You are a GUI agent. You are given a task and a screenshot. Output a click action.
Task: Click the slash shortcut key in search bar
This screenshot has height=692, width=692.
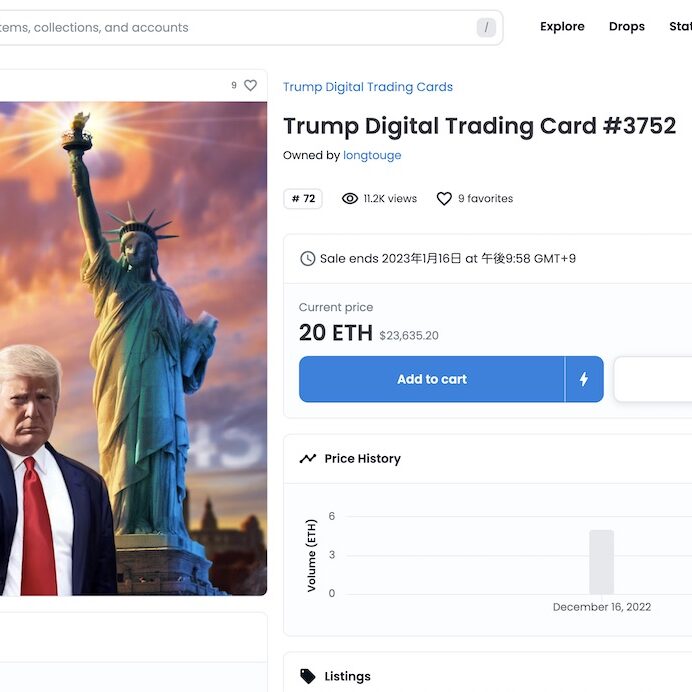pos(486,28)
